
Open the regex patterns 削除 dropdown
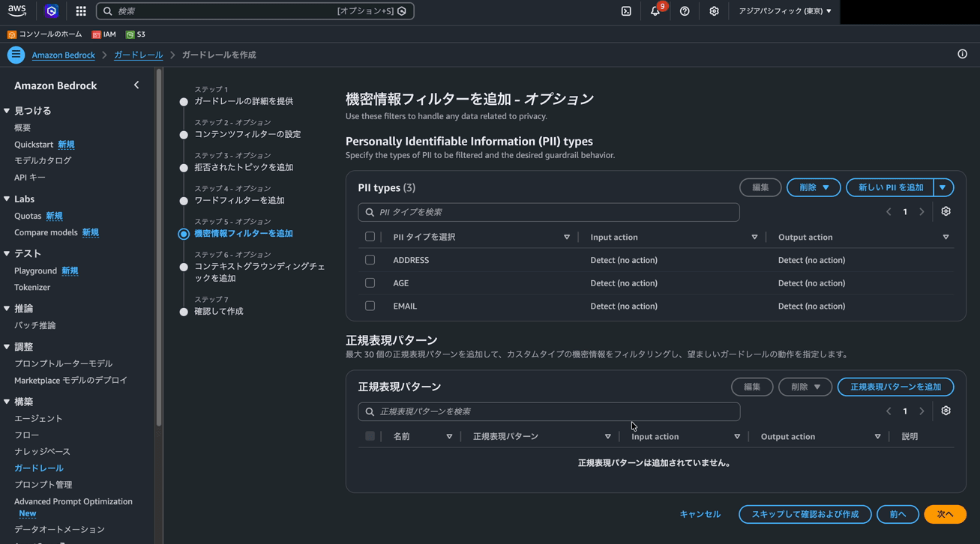point(805,387)
